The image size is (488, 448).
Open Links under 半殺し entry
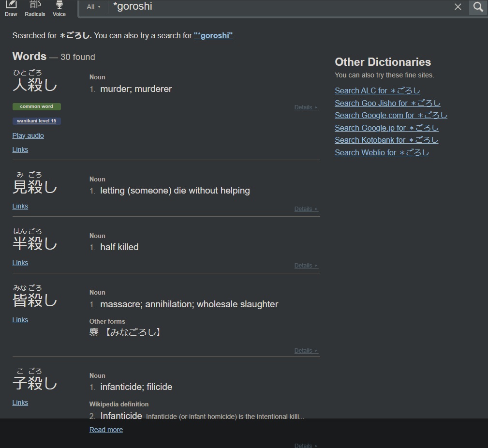(20, 263)
